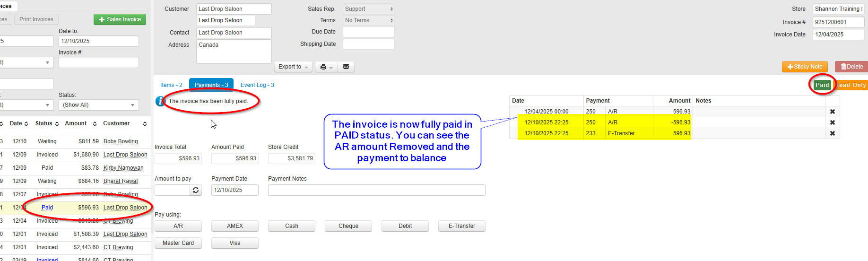Open the Export to dropdown
This screenshot has width=868, height=261.
[293, 67]
